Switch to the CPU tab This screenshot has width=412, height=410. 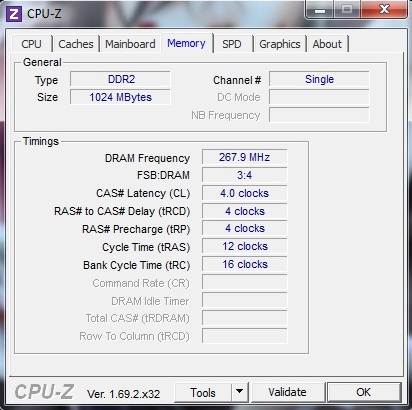[x=32, y=44]
